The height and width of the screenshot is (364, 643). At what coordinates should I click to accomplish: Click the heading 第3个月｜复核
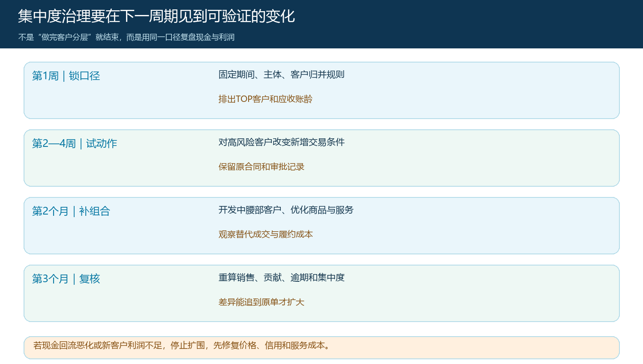click(x=66, y=279)
